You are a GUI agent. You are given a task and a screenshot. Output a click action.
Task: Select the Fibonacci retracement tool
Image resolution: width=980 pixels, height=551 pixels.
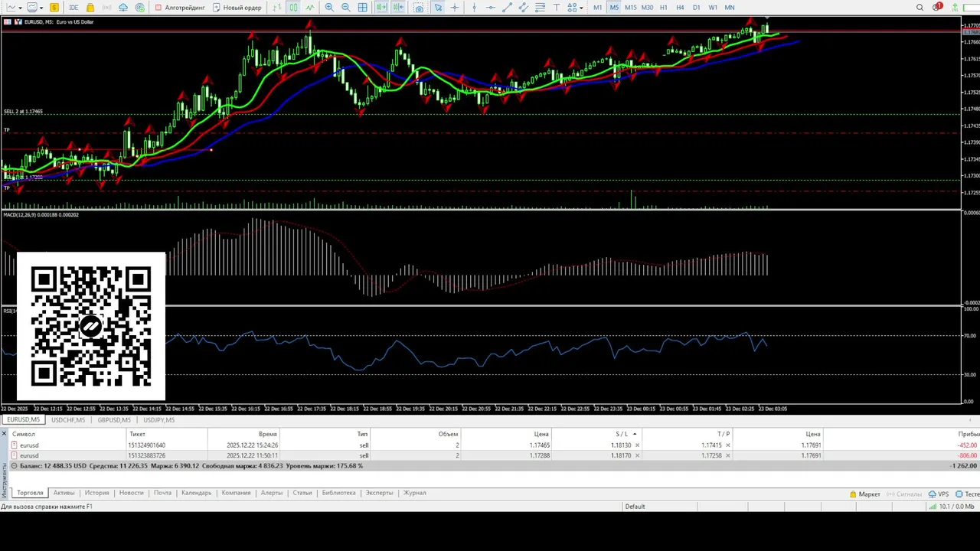(541, 8)
